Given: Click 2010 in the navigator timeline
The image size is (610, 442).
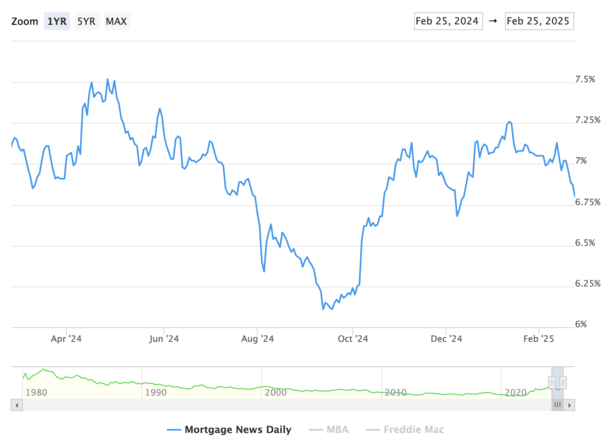Looking at the screenshot, I should (x=395, y=393).
